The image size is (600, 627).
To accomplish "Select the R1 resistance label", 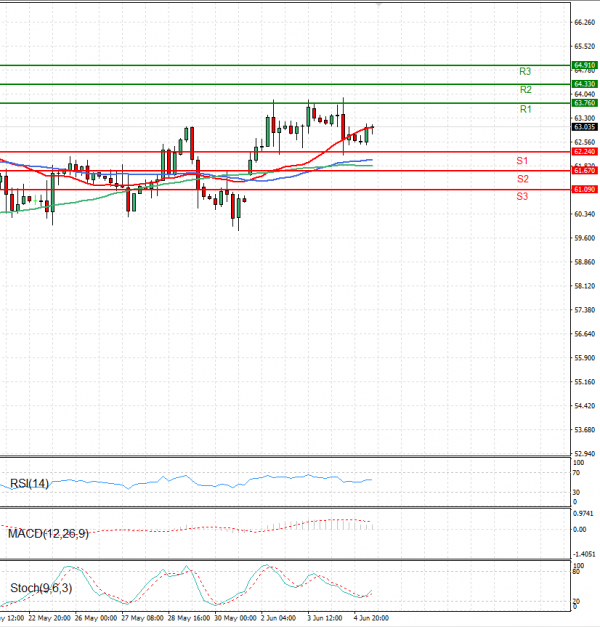I will click(x=526, y=109).
